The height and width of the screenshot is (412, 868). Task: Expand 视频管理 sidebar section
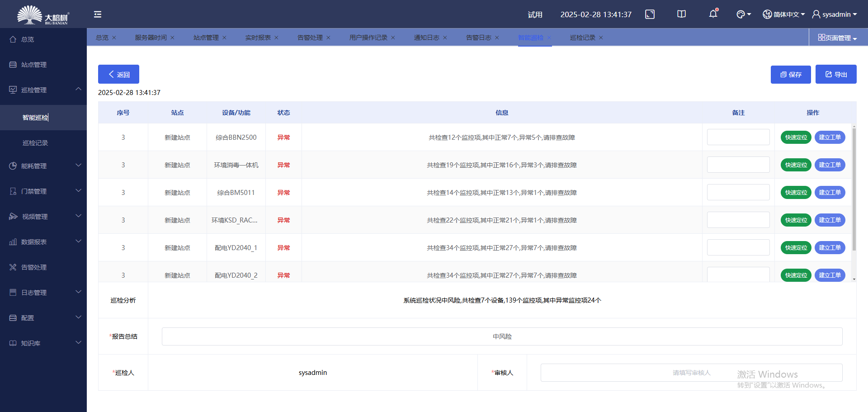[43, 217]
